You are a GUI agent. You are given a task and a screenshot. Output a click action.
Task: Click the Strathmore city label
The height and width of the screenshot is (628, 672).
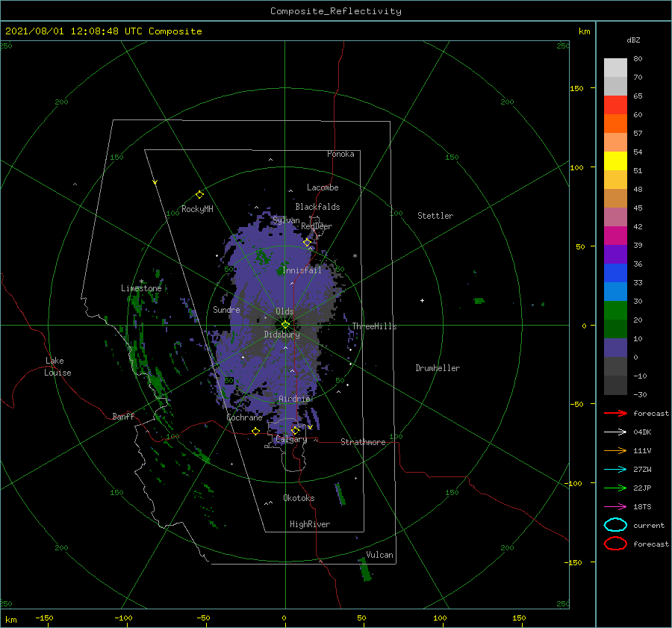tap(363, 442)
